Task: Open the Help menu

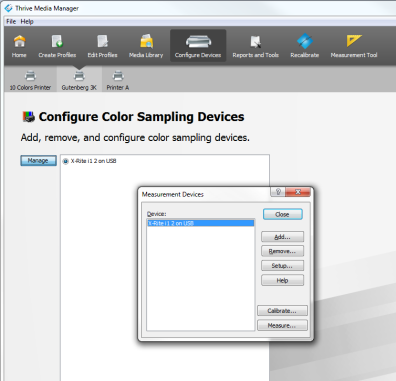Action: [27, 21]
